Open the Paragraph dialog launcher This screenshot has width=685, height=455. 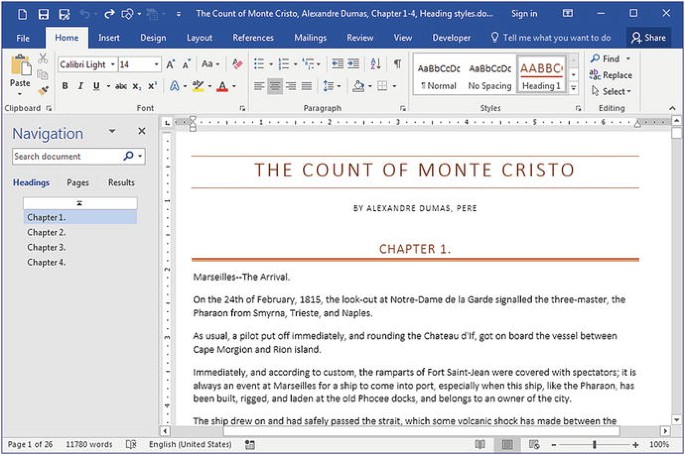coord(402,108)
